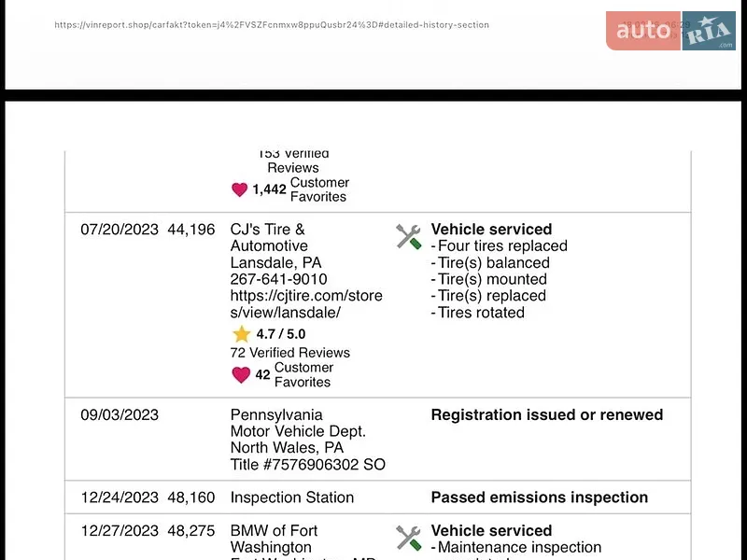Open the cjtire.com store link
747x560 pixels.
point(306,304)
